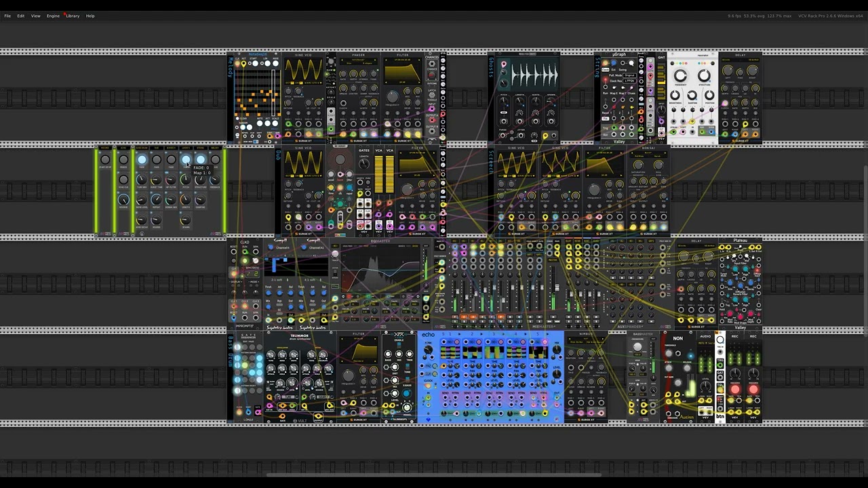Toggle the XFX ENABLE switch
This screenshot has width=868, height=488.
click(399, 345)
